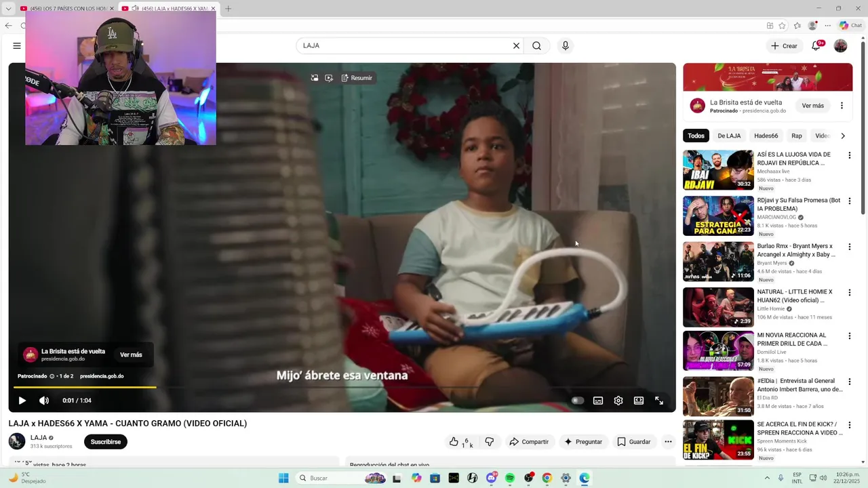
Task: Open player settings gear
Action: click(x=618, y=401)
